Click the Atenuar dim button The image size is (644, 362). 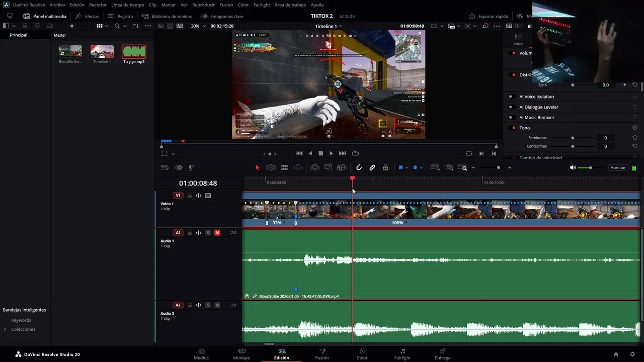pos(618,167)
